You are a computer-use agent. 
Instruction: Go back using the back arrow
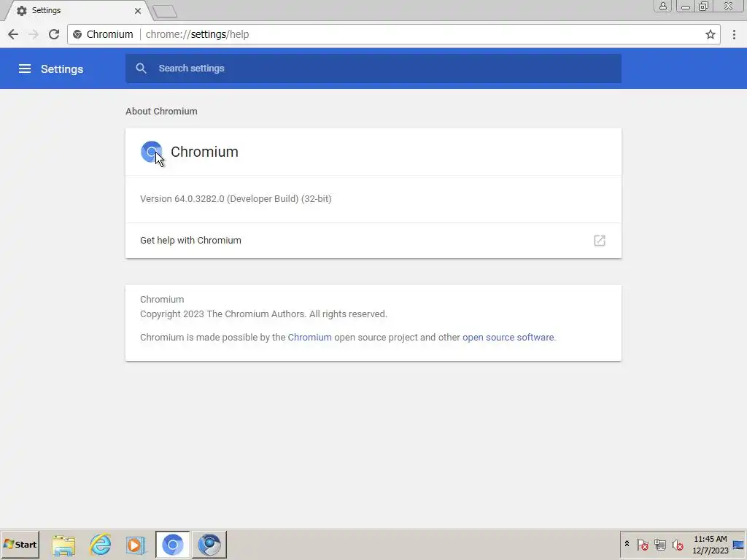(13, 34)
